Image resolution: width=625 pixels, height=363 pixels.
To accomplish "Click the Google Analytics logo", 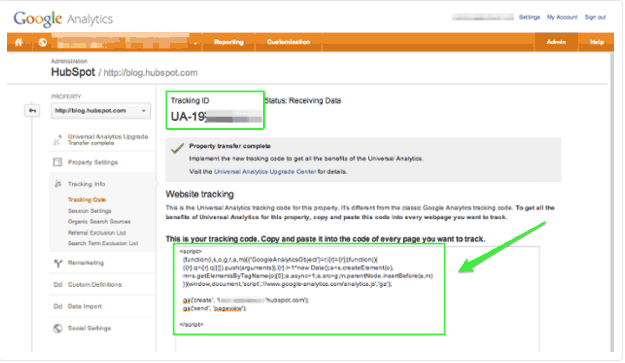I will click(x=63, y=19).
